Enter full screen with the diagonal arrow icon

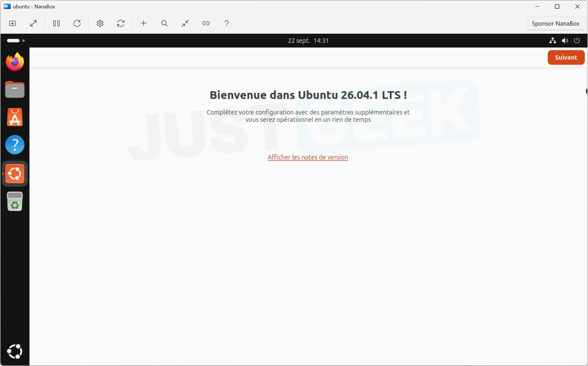pyautogui.click(x=33, y=23)
